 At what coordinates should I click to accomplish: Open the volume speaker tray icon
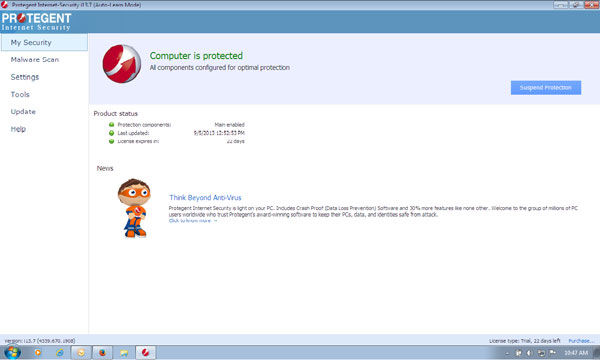pyautogui.click(x=529, y=353)
